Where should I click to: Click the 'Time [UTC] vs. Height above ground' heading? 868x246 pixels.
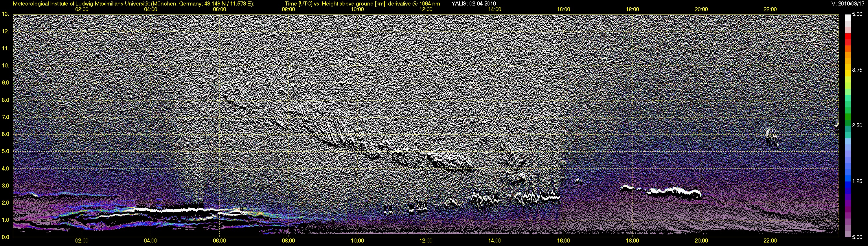pyautogui.click(x=362, y=4)
